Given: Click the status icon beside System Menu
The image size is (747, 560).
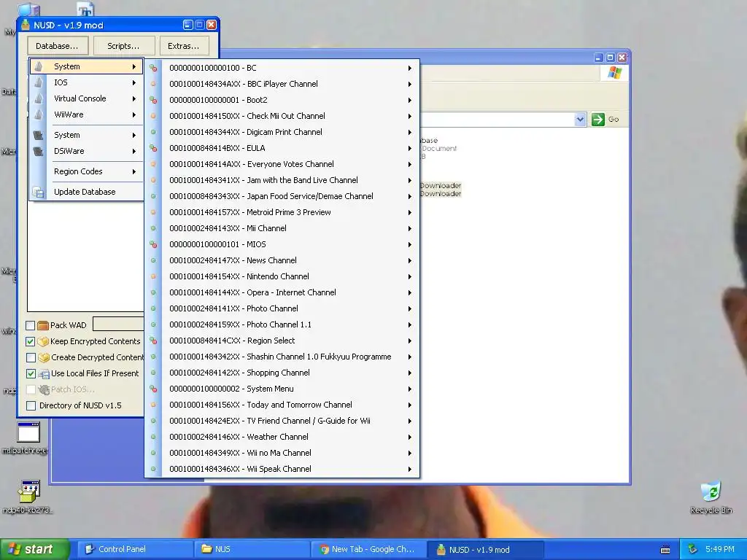Looking at the screenshot, I should click(153, 389).
